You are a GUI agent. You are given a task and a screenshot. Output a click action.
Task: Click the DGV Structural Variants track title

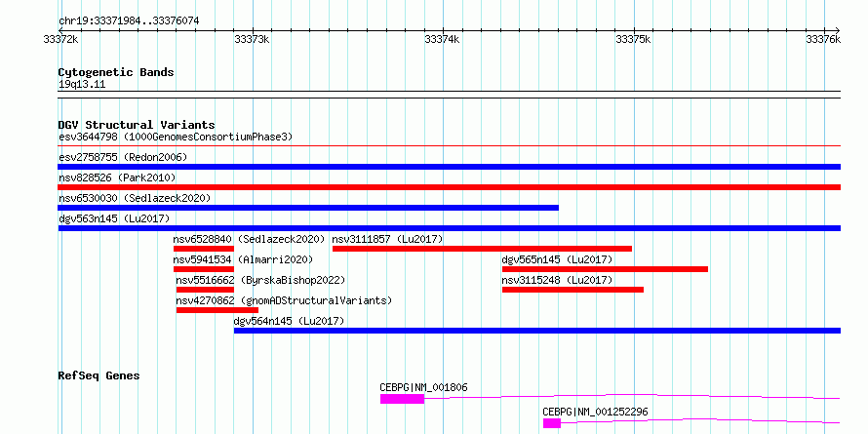pyautogui.click(x=137, y=125)
